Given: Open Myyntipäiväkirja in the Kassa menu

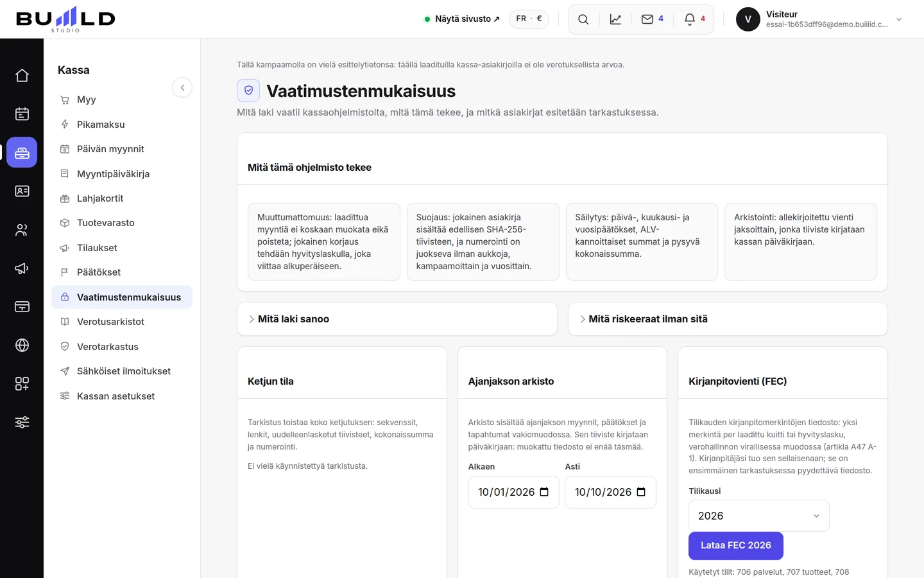Looking at the screenshot, I should click(122, 174).
